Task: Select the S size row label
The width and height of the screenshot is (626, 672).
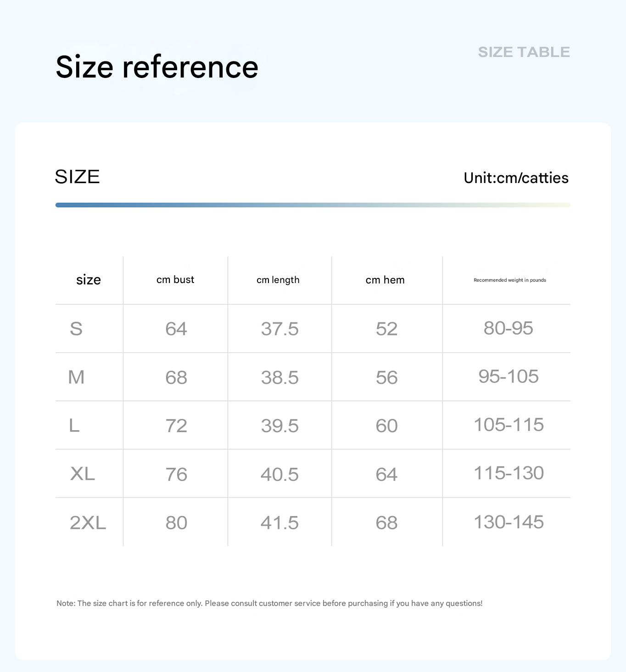Action: (76, 329)
